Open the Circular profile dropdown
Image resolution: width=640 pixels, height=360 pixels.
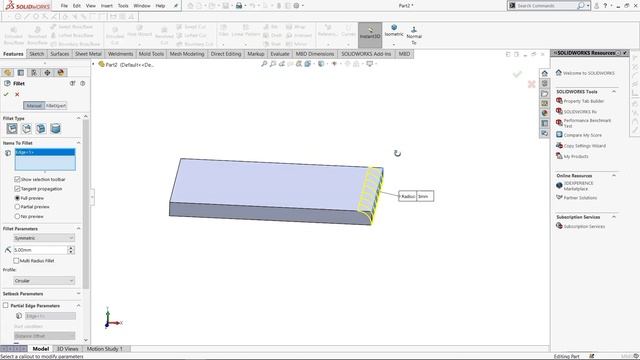point(44,281)
